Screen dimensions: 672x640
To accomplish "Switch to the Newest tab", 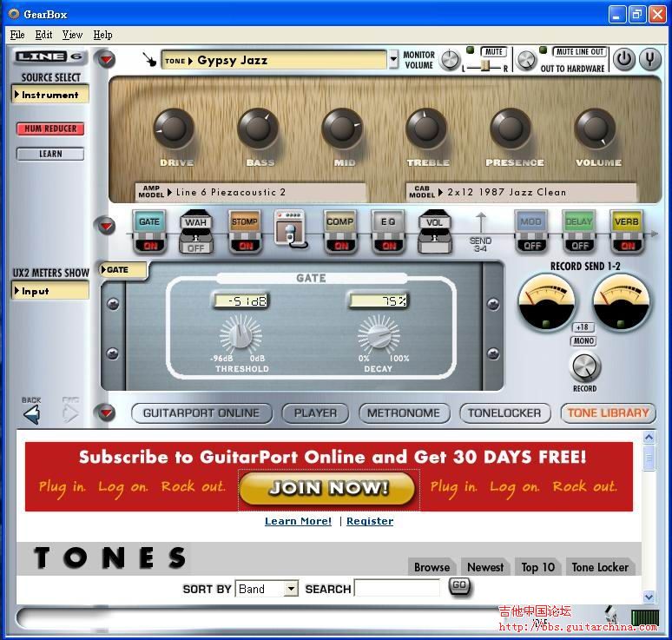I will (485, 567).
